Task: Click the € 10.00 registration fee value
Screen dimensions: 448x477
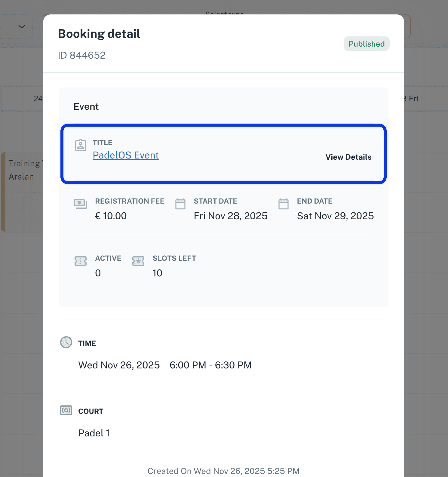Action: [x=111, y=216]
